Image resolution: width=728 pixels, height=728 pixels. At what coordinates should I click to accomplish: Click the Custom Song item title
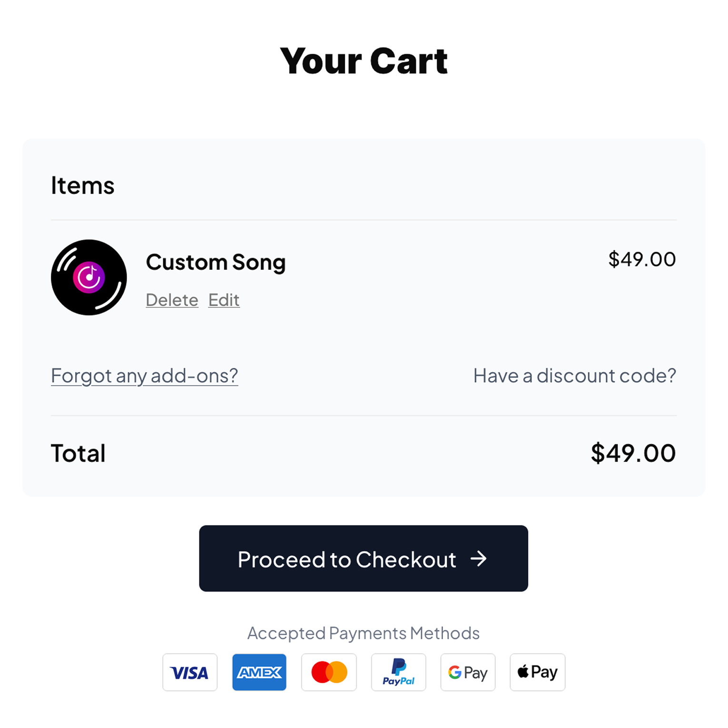point(216,262)
